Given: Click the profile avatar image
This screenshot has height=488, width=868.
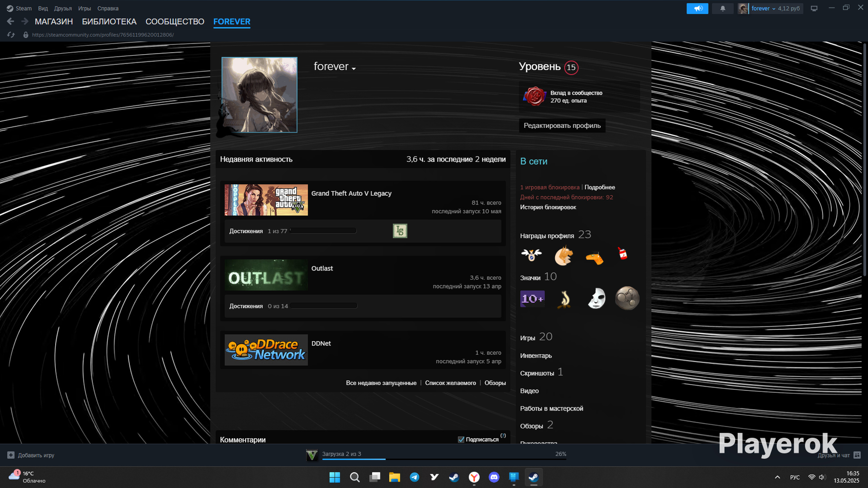Looking at the screenshot, I should [259, 95].
